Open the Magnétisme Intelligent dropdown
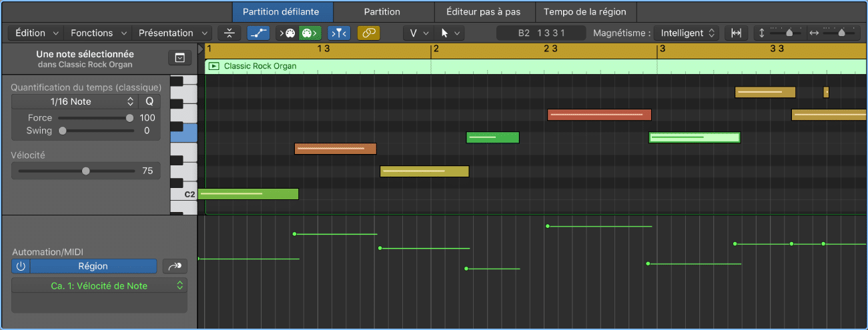This screenshot has width=868, height=330. click(685, 33)
